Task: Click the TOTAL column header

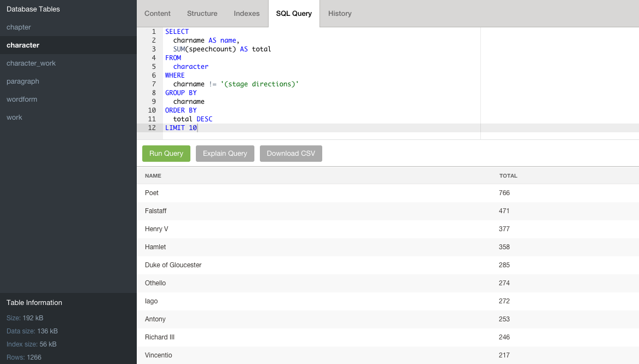Action: coord(508,176)
